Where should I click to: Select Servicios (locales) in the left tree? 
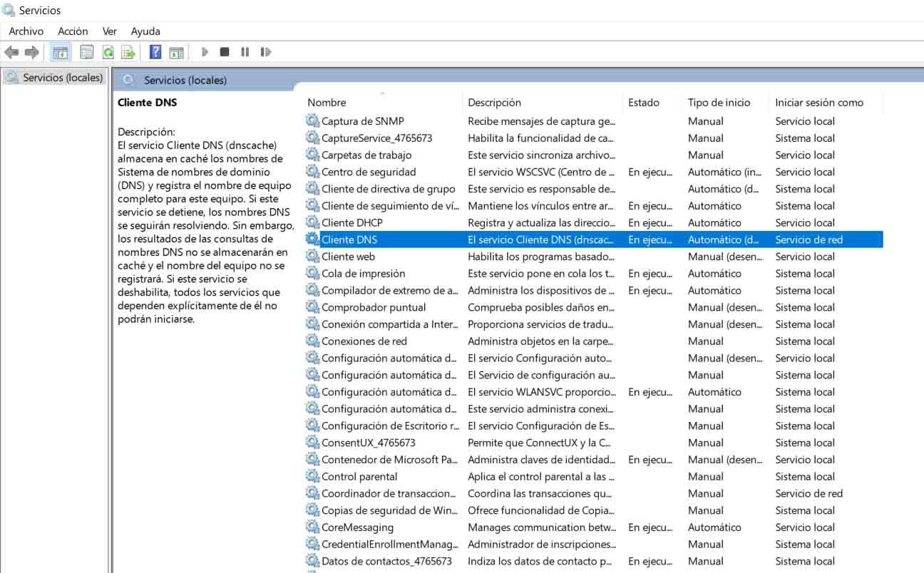click(x=63, y=78)
